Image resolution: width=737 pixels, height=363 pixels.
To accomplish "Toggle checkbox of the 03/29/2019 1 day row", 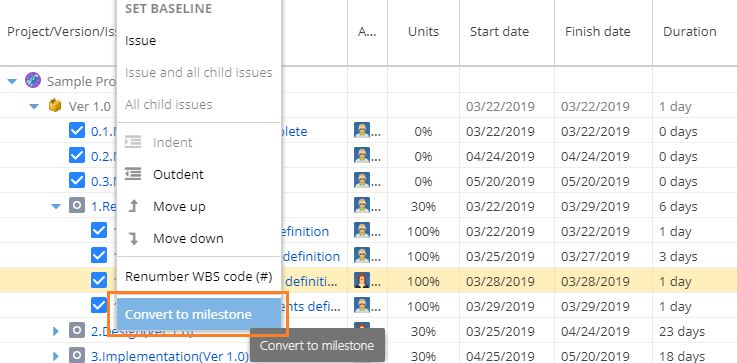I will pyautogui.click(x=99, y=306).
